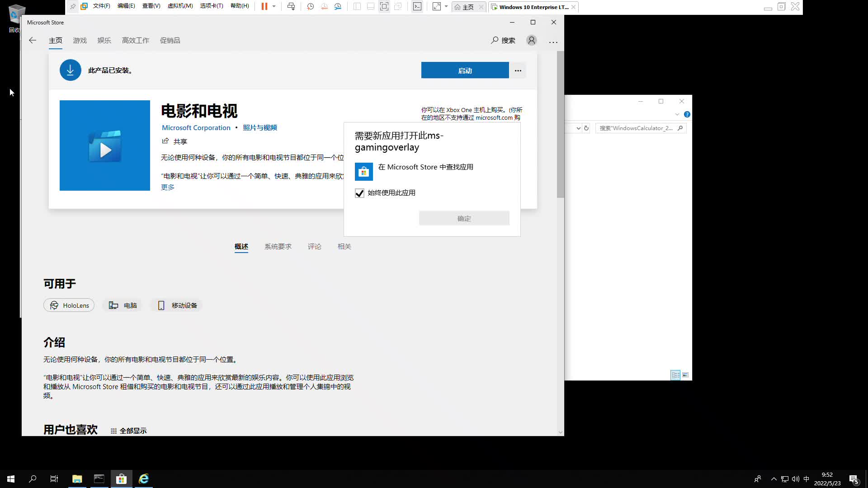
Task: Open the more options button beside 启动
Action: click(x=518, y=70)
